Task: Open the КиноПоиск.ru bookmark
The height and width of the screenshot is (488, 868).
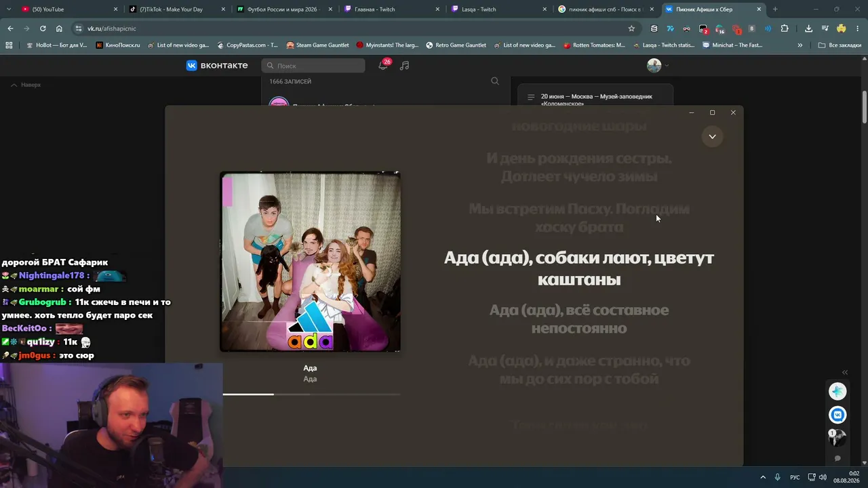Action: (118, 45)
